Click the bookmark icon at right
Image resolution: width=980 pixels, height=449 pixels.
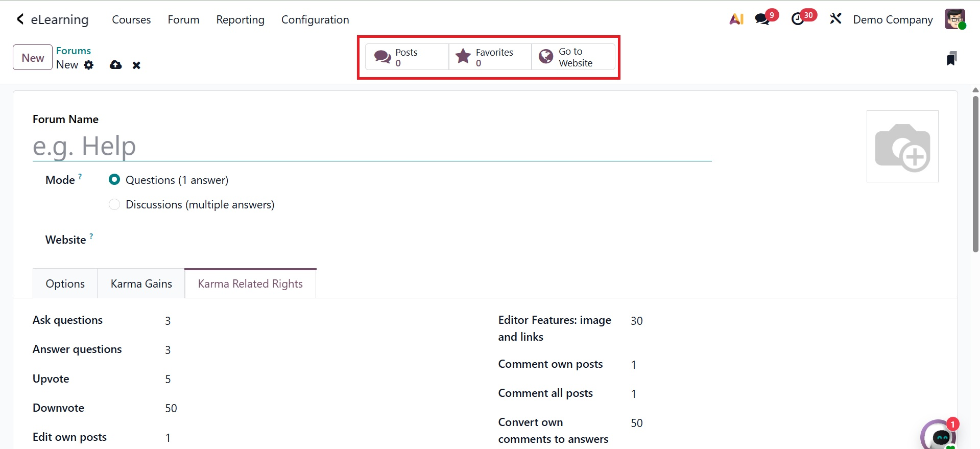coord(951,58)
